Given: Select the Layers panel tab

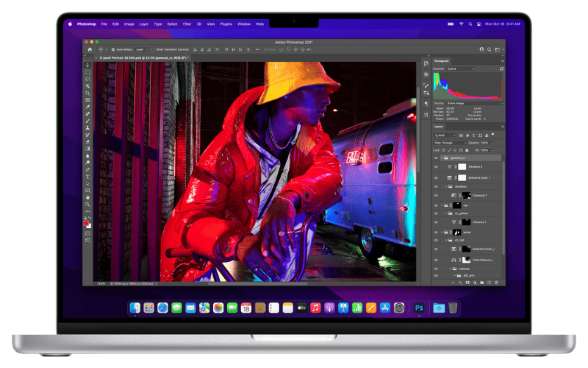Looking at the screenshot, I should [x=438, y=127].
